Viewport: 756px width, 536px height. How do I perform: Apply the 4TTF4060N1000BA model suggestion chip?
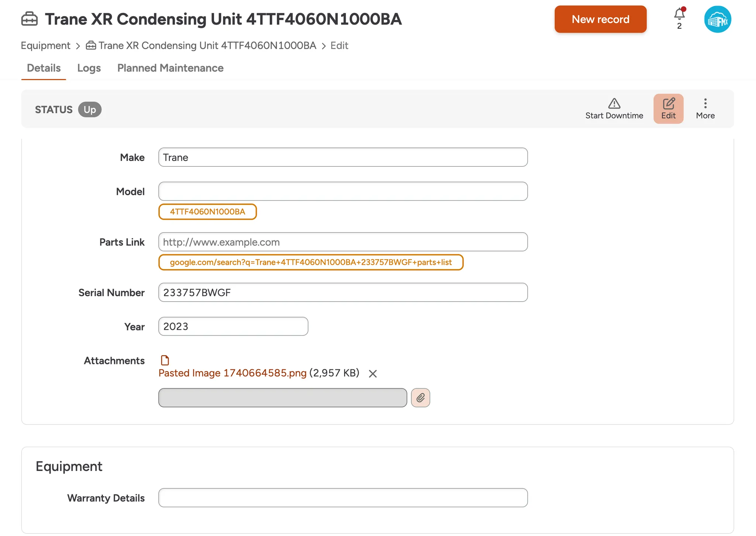tap(207, 212)
